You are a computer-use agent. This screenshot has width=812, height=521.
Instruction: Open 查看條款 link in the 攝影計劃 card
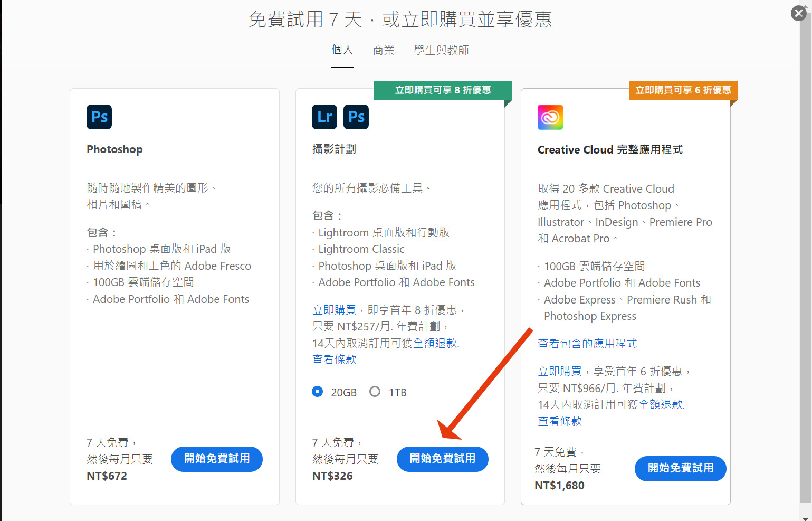tap(334, 359)
